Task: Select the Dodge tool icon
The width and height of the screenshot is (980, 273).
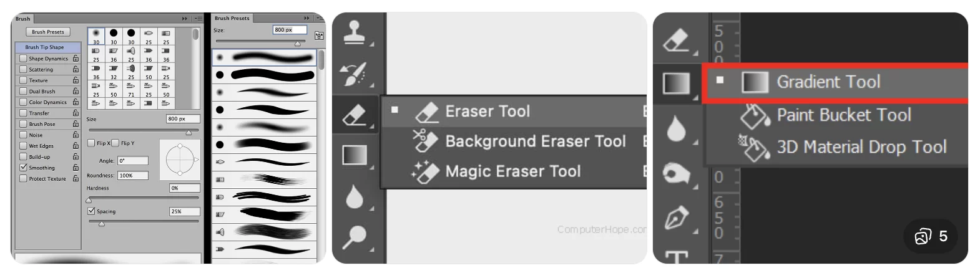Action: (355, 236)
